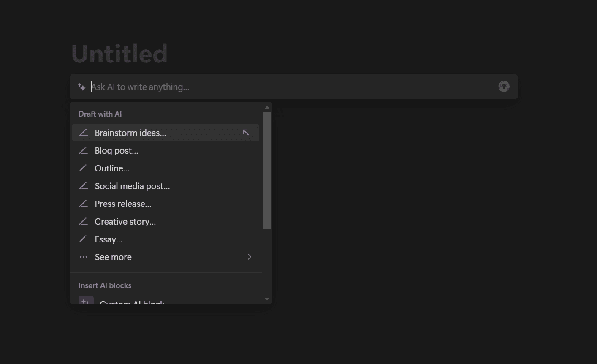Click the pencil icon next to Essay
Viewport: 597px width, 364px height.
point(84,239)
